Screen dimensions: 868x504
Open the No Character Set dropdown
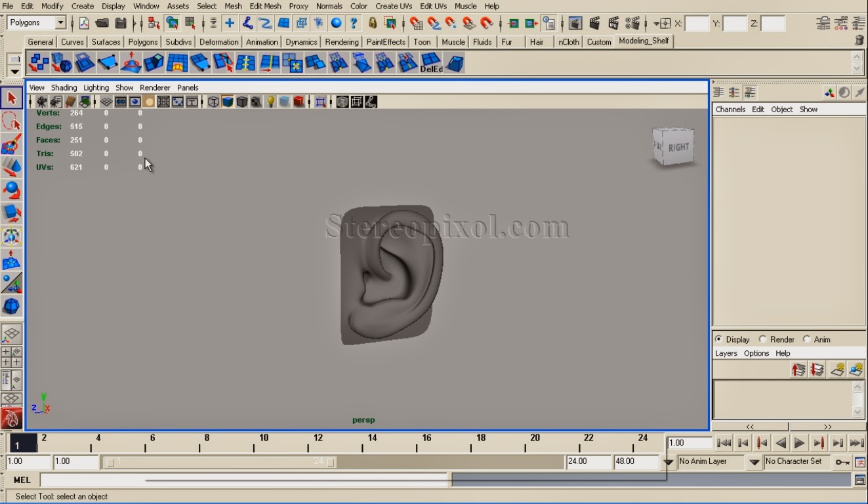(x=796, y=461)
